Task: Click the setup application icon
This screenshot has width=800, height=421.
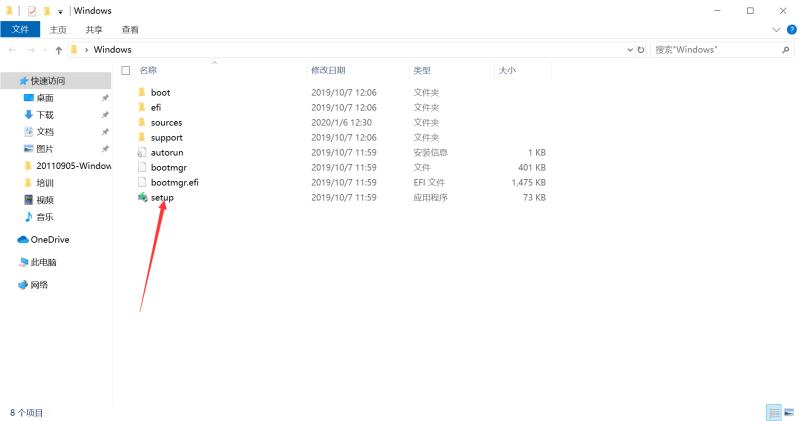Action: [142, 197]
